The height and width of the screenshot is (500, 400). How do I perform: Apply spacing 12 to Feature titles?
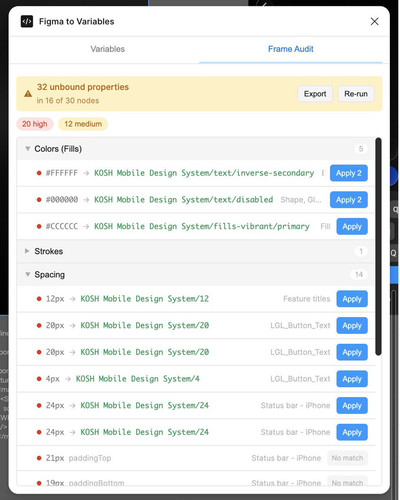point(352,299)
